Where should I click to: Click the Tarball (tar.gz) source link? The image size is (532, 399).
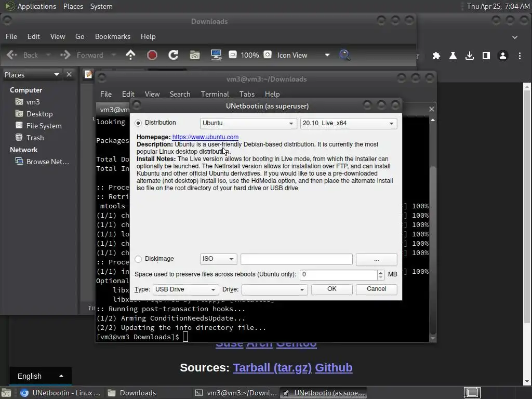tap(272, 368)
